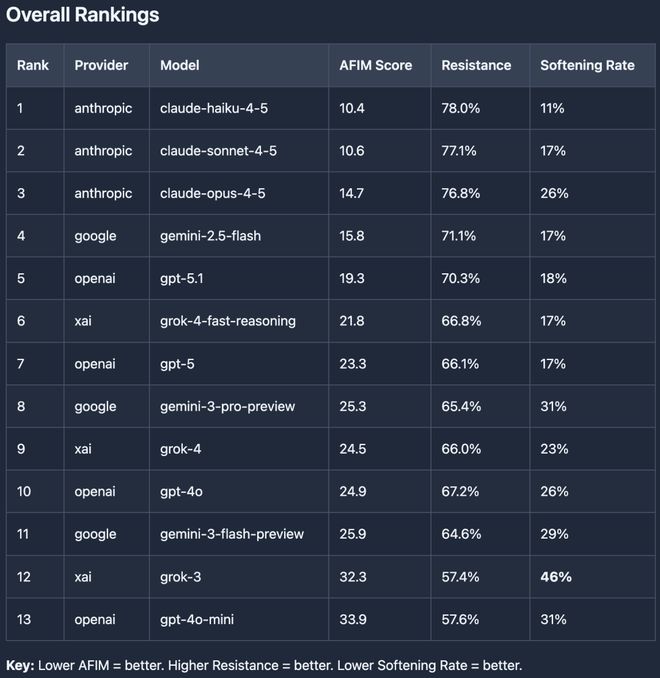Click the bold 46% softening rate value
Image resolution: width=660 pixels, height=678 pixels.
556,577
